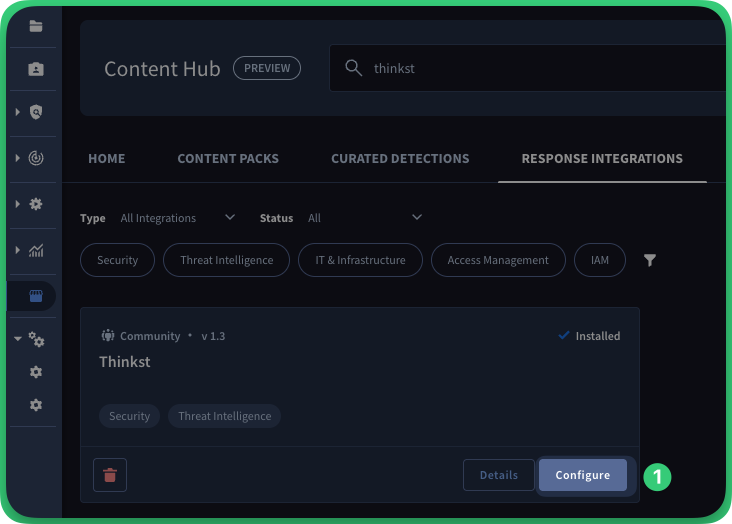The width and height of the screenshot is (732, 524).
Task: Click the red trash delete icon
Action: click(x=110, y=475)
